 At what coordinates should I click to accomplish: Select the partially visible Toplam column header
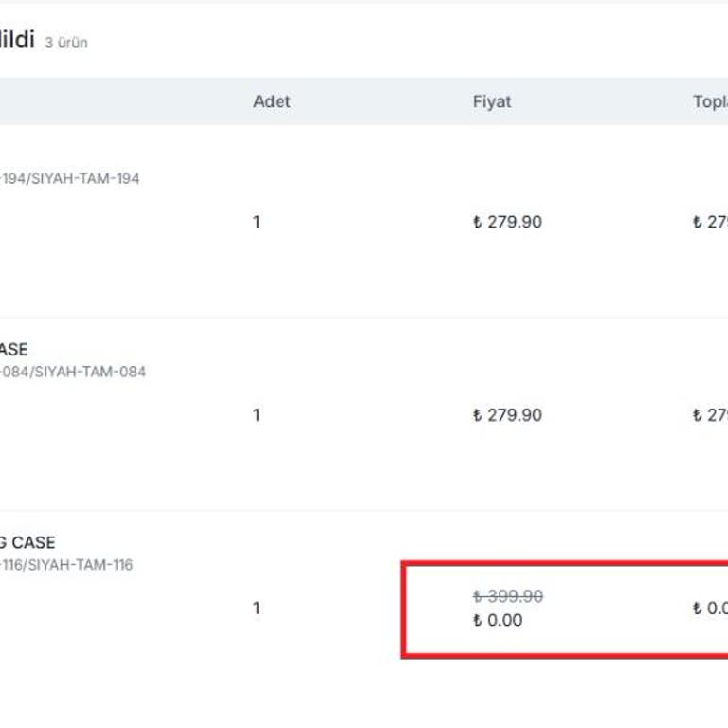pyautogui.click(x=710, y=101)
